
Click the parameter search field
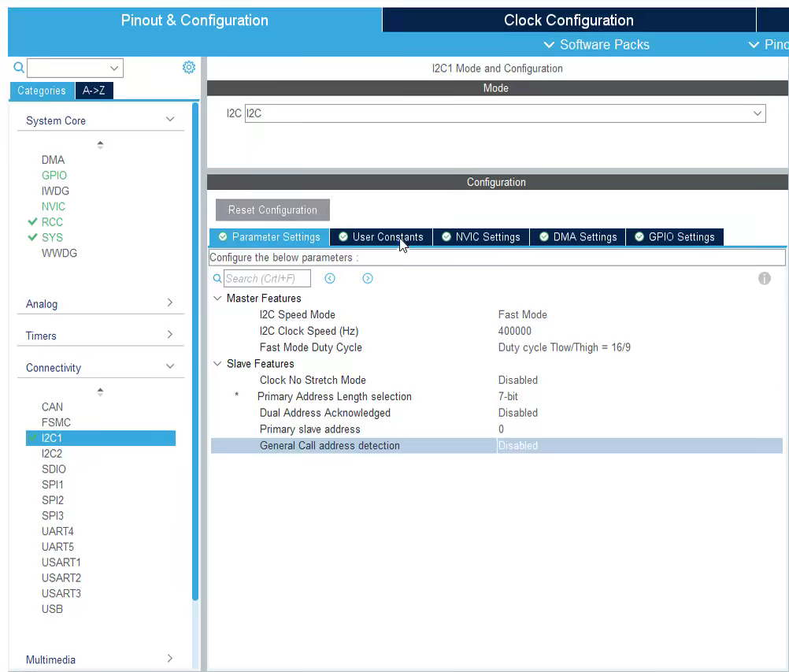[x=267, y=278]
